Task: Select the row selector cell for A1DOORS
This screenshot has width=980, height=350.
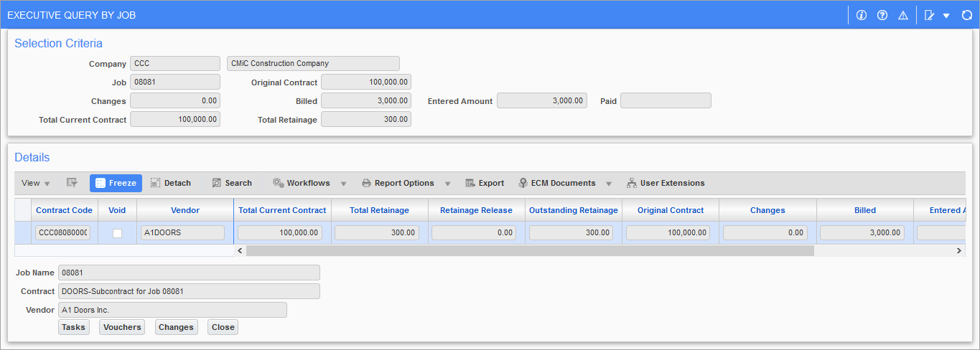Action: (x=23, y=233)
